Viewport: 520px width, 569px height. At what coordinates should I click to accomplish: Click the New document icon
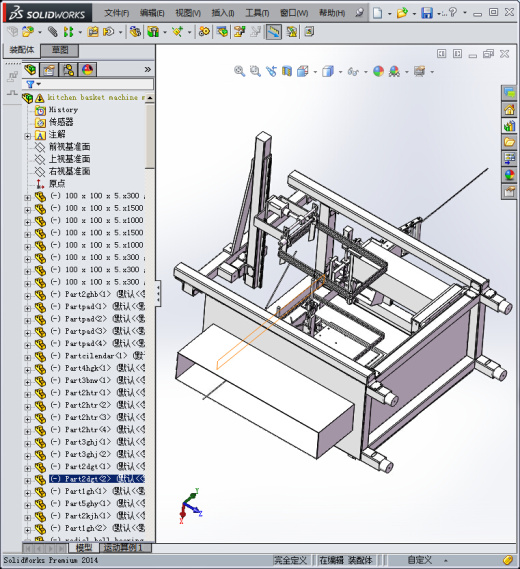pos(378,13)
